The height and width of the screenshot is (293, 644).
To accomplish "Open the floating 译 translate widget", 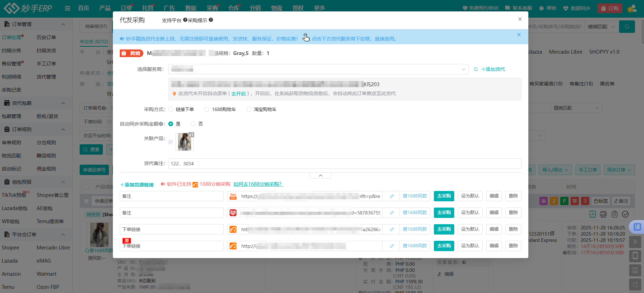I will [x=637, y=227].
